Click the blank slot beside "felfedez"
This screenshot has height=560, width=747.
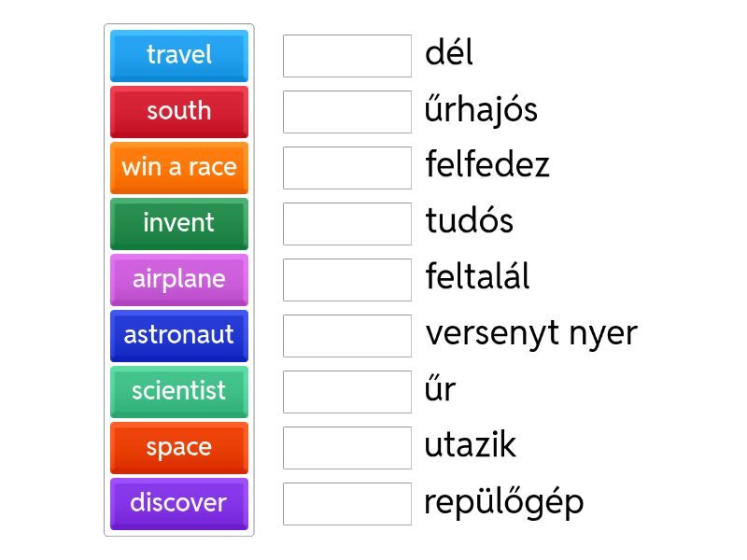point(347,168)
